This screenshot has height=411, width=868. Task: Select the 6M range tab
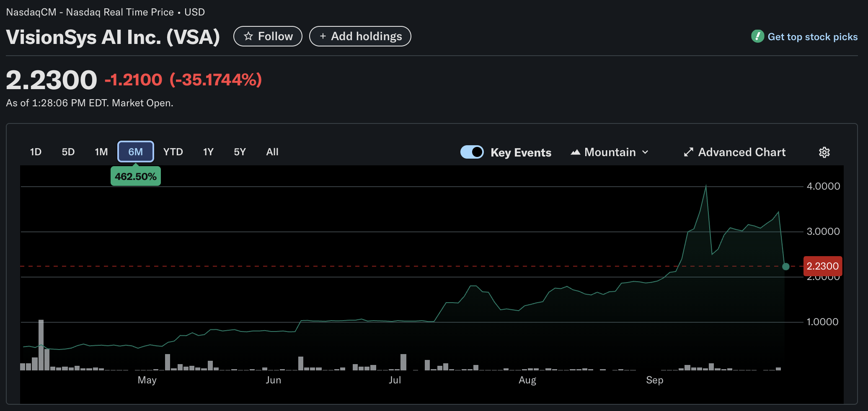point(135,152)
